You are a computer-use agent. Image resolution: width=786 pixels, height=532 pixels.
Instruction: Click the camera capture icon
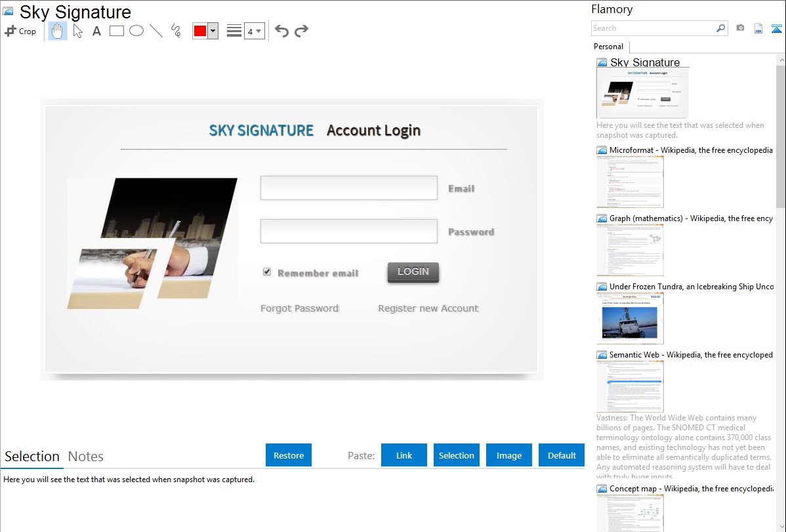click(740, 28)
